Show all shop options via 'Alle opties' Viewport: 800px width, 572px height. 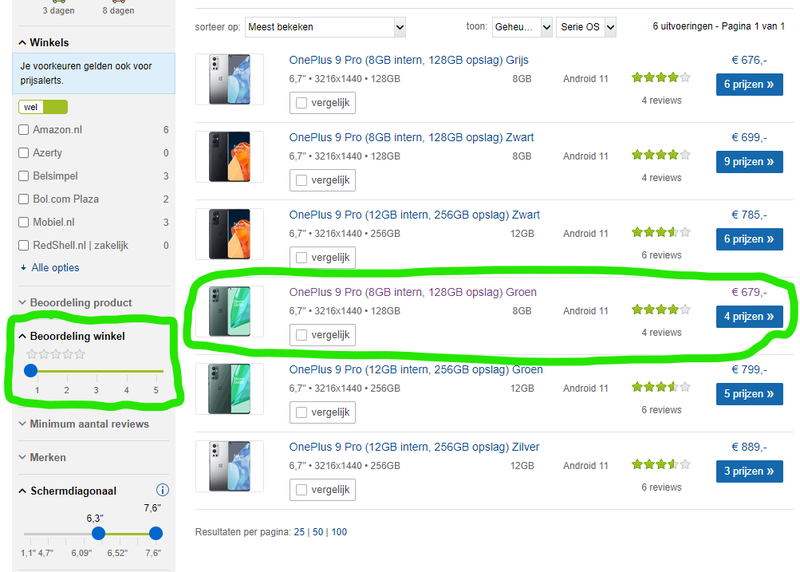pos(50,267)
